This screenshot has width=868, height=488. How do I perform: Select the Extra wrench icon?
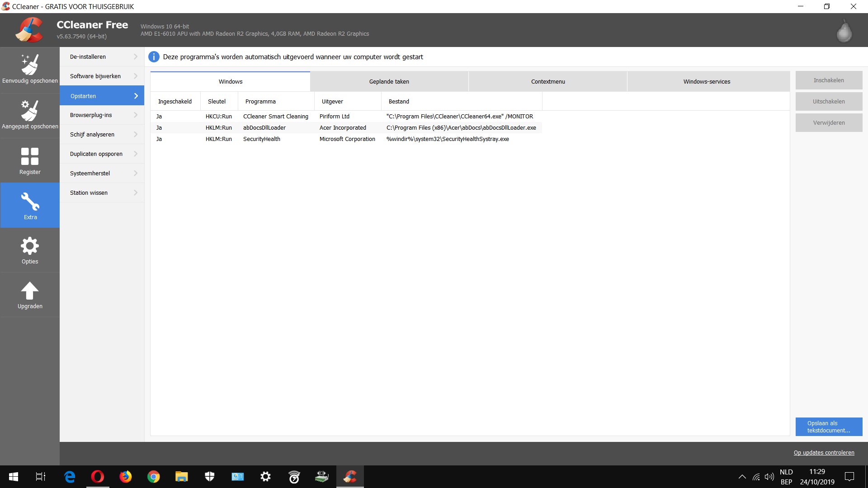[x=30, y=202]
